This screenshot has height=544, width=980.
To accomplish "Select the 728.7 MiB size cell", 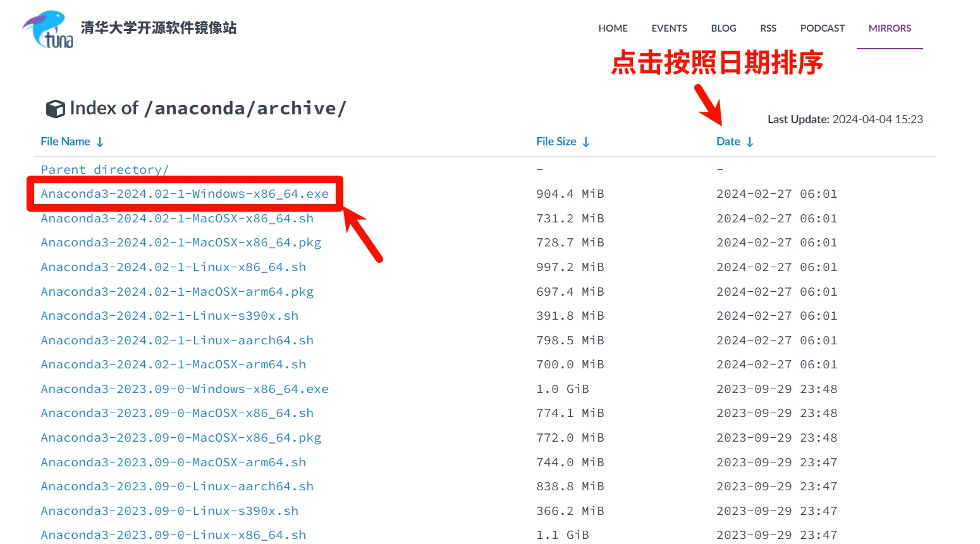I will click(x=570, y=243).
